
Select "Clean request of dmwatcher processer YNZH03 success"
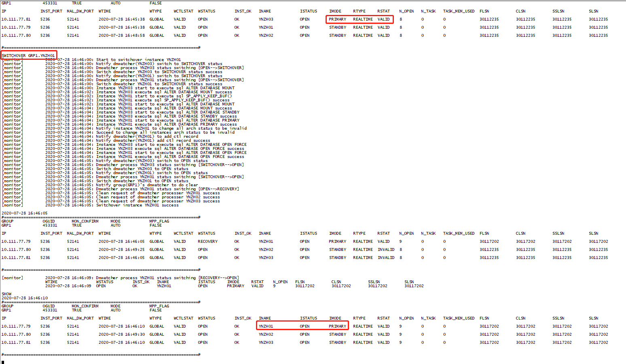coord(158,201)
